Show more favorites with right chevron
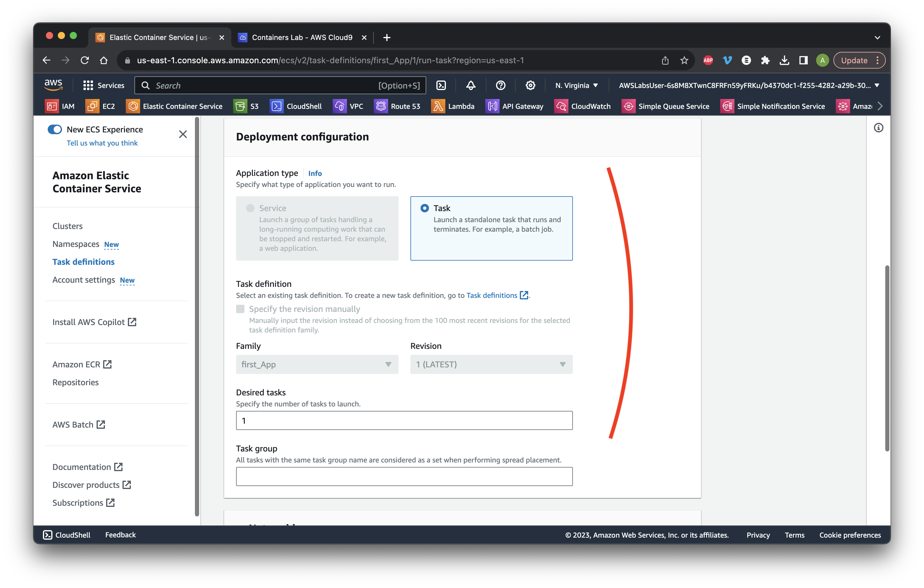 [x=880, y=106]
